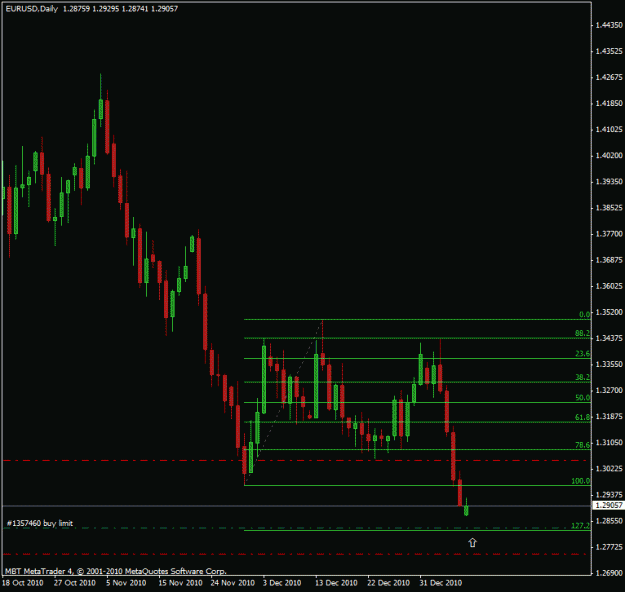Click the 13 Dec 2010 date label
625x592 pixels.
[336, 583]
